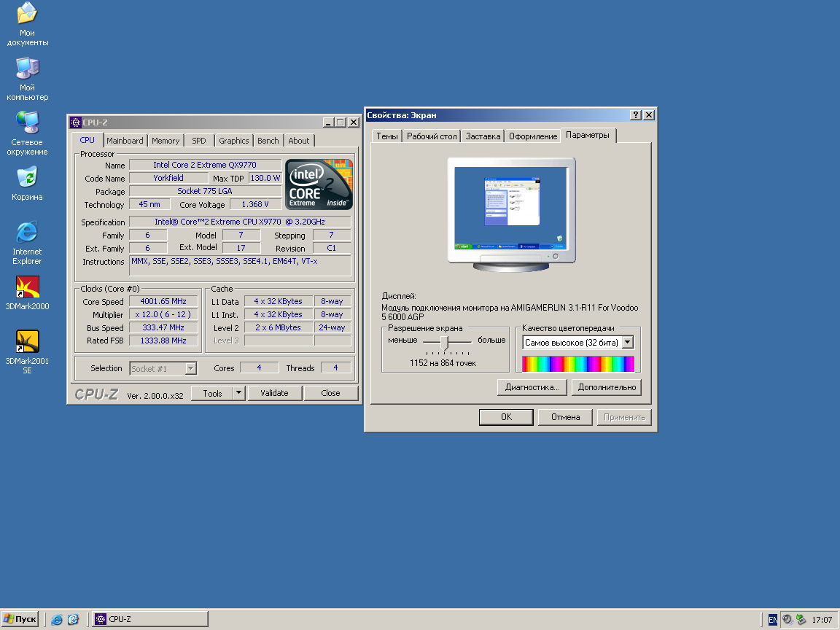Click the Max TDP value 130.0 W
This screenshot has height=630, width=840.
pos(265,178)
